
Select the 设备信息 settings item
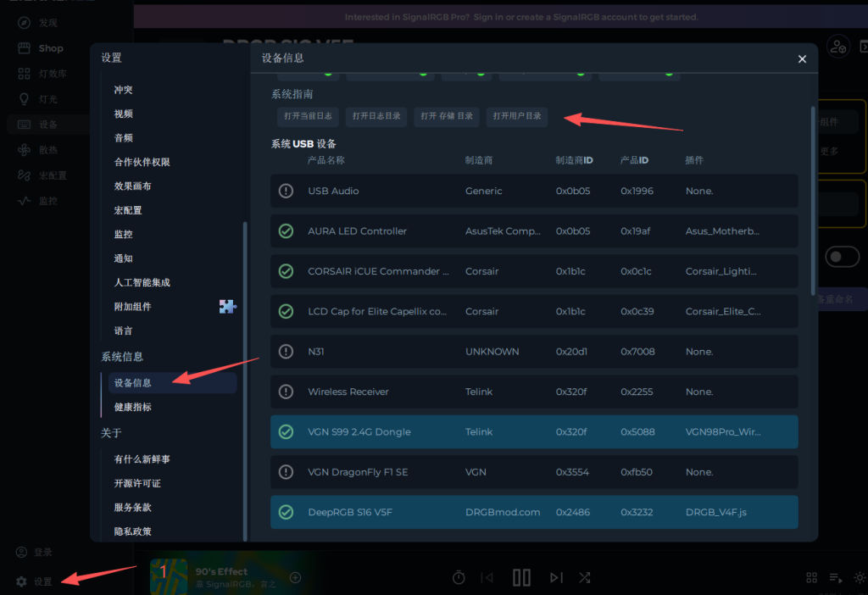[x=133, y=383]
